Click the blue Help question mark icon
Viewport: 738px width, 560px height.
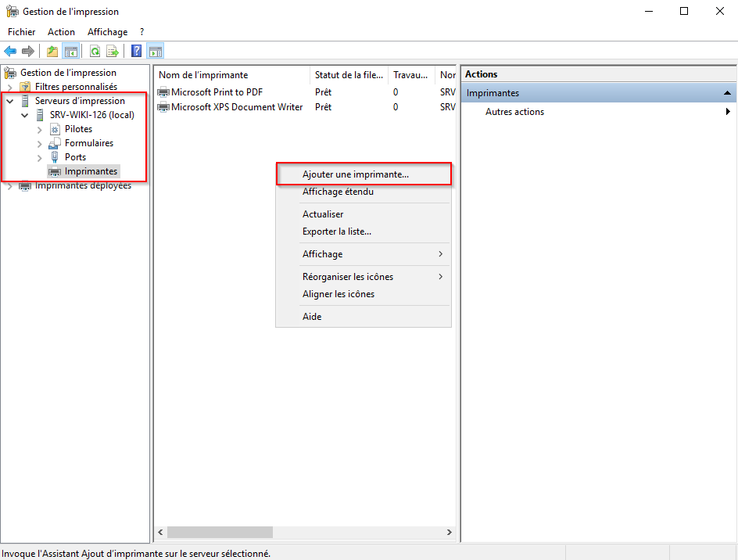137,51
